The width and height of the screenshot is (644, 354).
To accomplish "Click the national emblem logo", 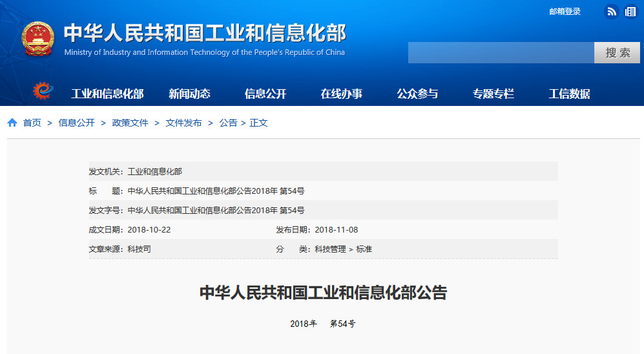I will pos(37,39).
